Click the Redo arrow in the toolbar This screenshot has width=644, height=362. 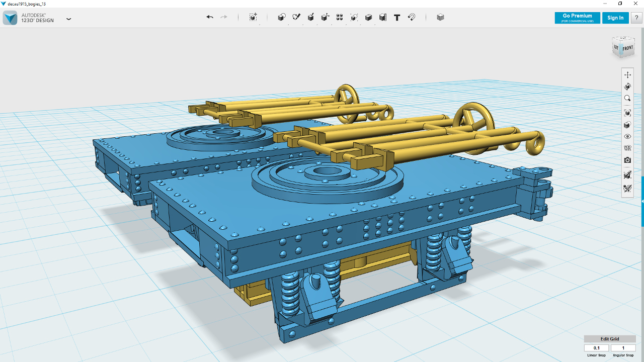click(x=224, y=17)
